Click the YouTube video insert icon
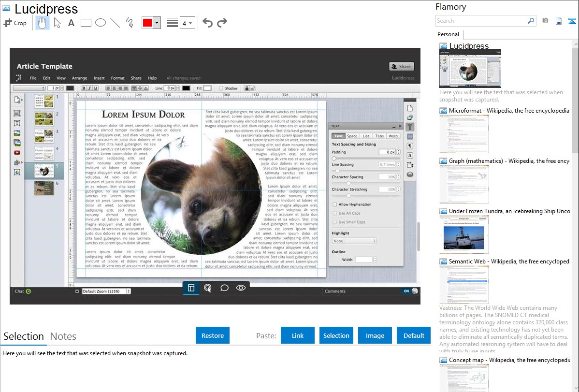 17,153
